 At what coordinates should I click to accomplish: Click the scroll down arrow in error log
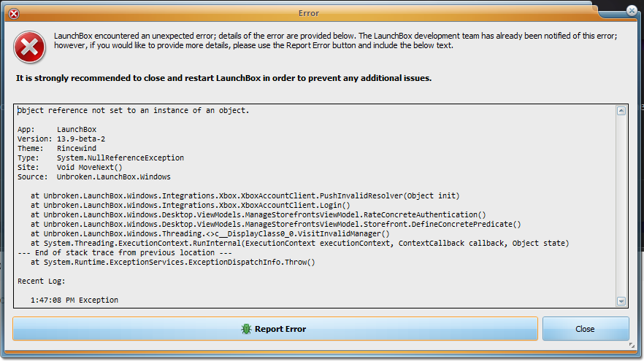621,301
